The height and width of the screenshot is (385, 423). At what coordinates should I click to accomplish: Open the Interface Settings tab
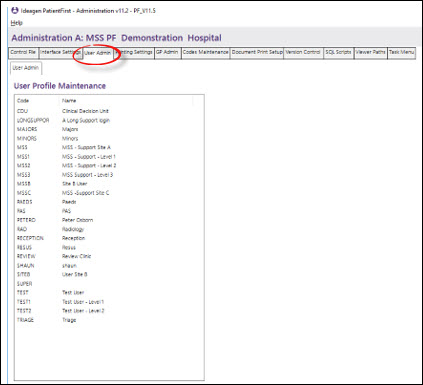pos(60,52)
